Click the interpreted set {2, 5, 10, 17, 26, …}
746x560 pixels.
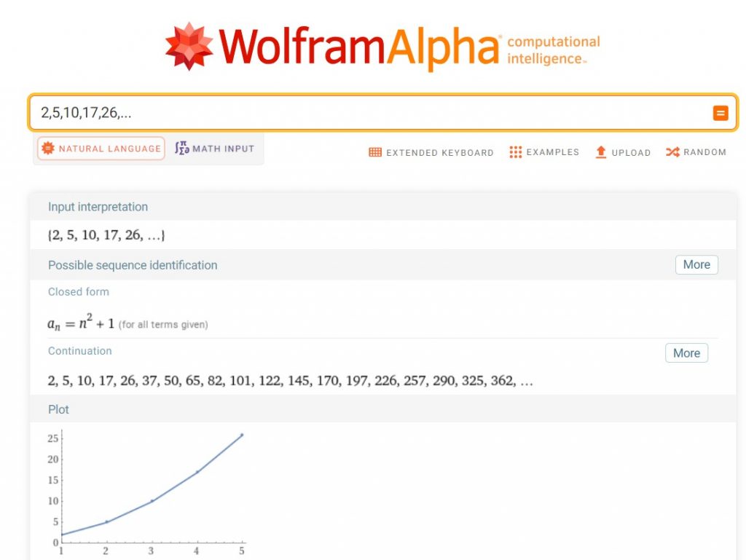tap(106, 234)
